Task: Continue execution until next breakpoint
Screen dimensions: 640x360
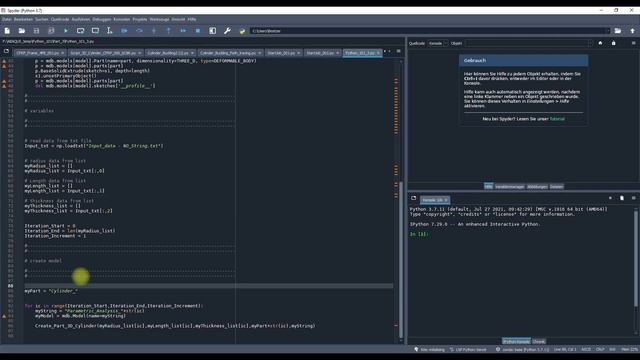Action: (x=183, y=31)
